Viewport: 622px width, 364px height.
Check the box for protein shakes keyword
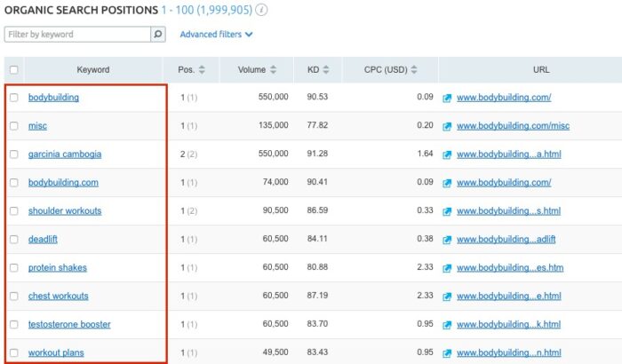click(14, 268)
